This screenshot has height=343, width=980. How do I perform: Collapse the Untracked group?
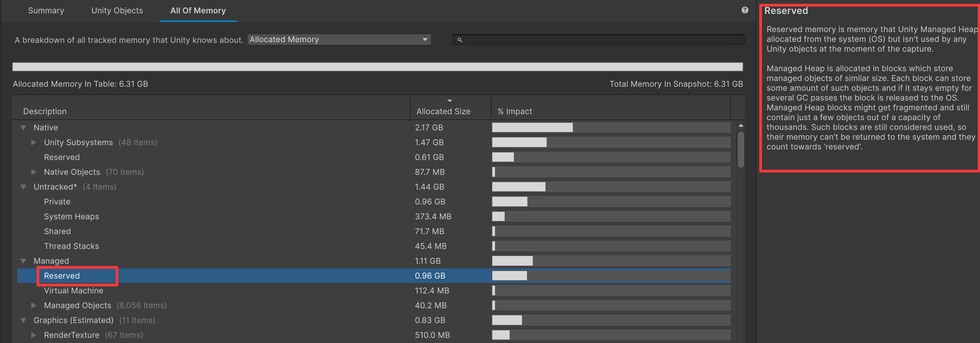(23, 187)
